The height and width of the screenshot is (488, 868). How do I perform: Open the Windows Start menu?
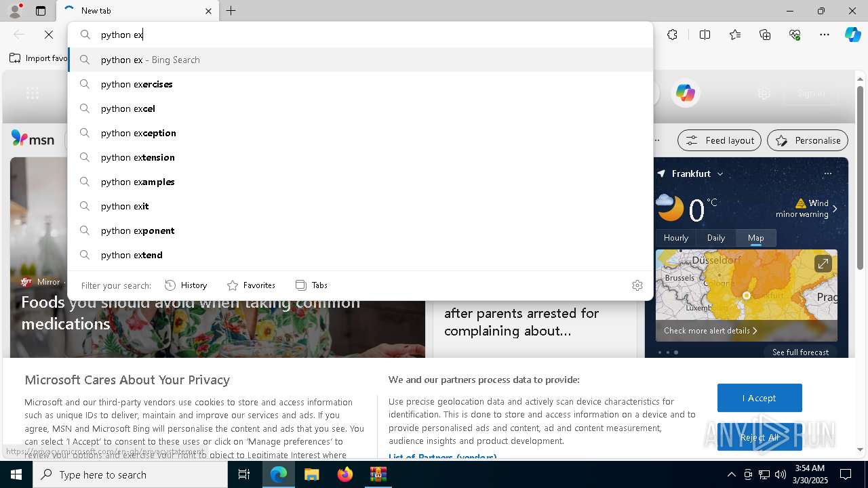tap(16, 474)
